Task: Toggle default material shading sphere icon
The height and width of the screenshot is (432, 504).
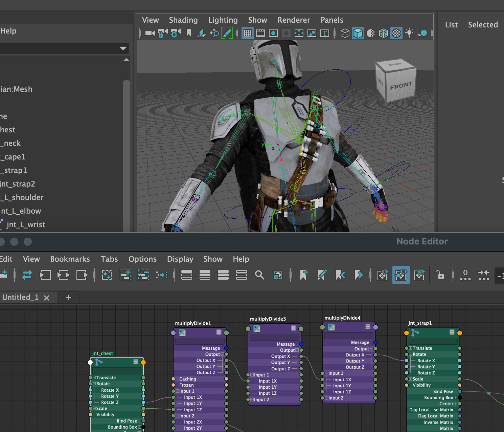Action: point(371,33)
